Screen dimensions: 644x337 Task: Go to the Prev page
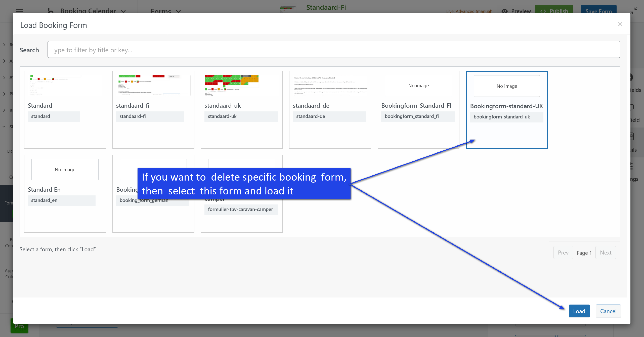coord(563,252)
